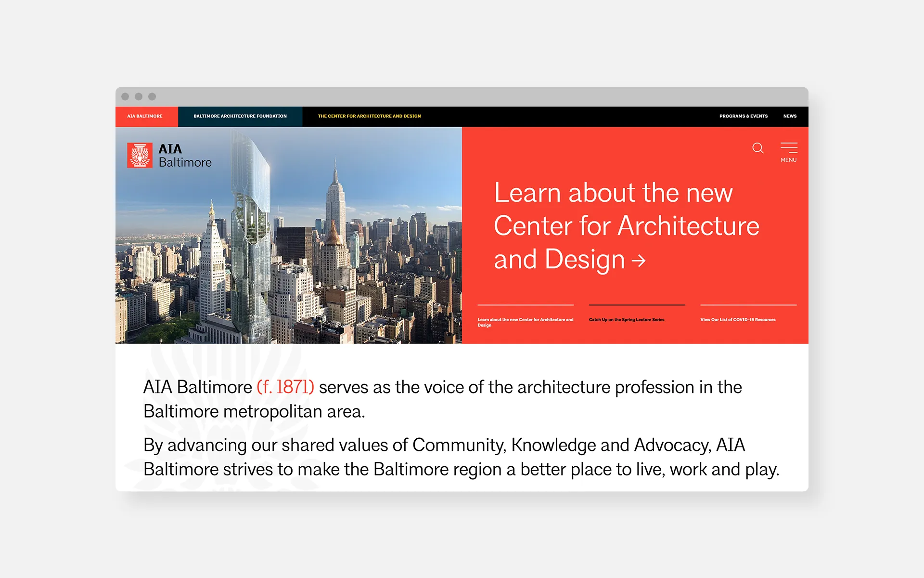Click the arrow after 'and Design'
The image size is (924, 578).
tap(639, 261)
